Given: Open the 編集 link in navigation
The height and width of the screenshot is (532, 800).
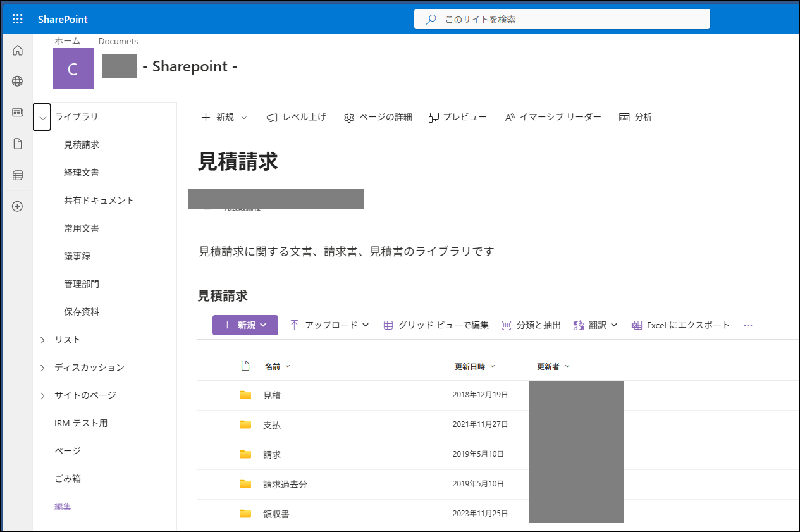Looking at the screenshot, I should [62, 506].
